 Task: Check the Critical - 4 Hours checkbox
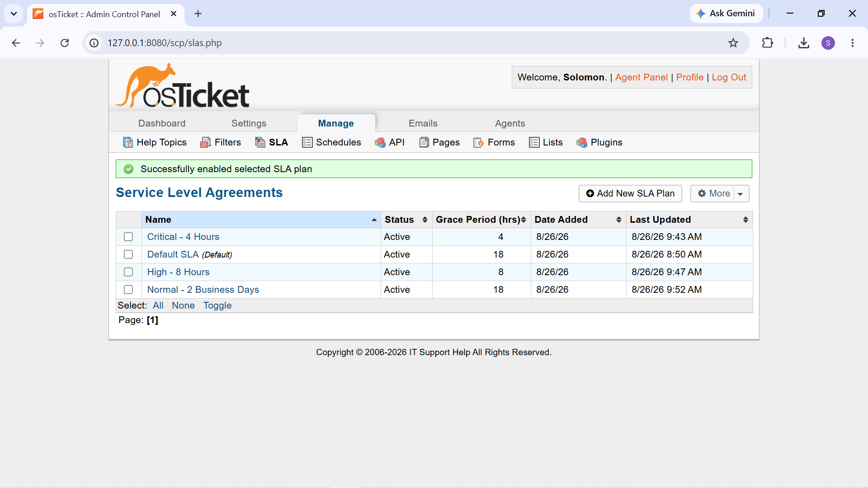128,237
